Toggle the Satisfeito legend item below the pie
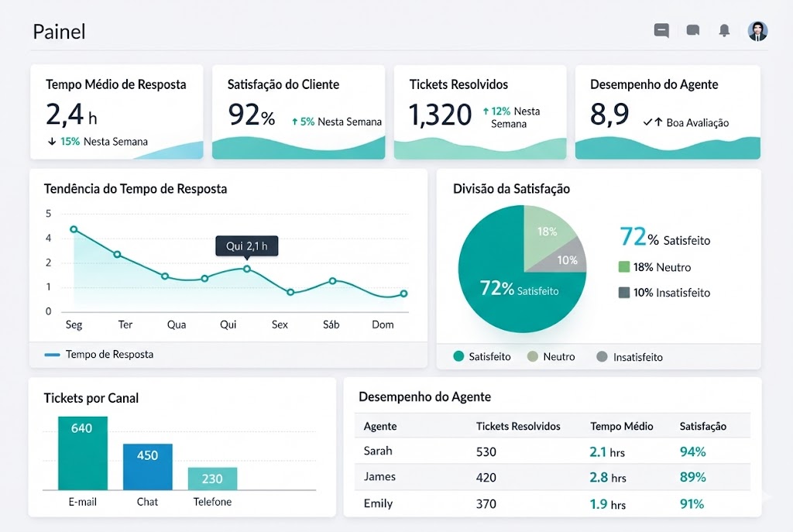Screen dimensions: 793x532 point(482,357)
